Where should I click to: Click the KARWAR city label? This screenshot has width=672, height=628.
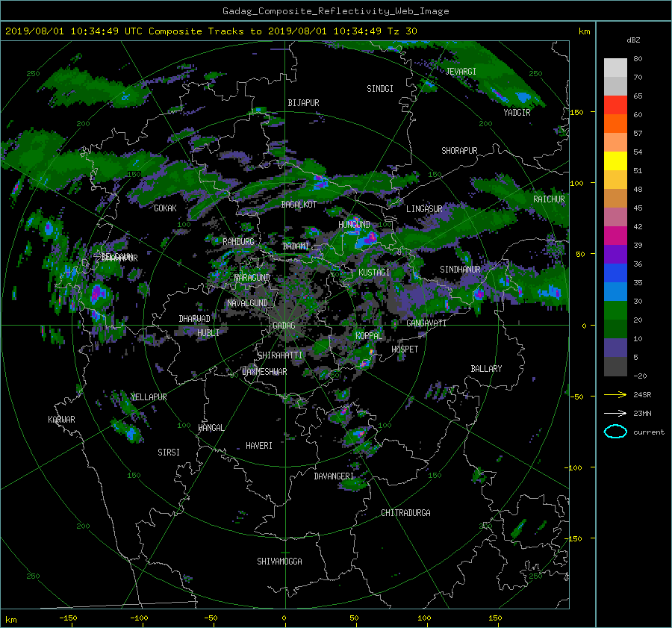tap(61, 420)
